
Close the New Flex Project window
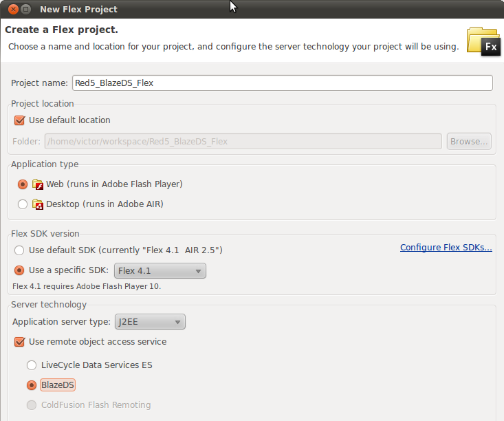point(13,10)
